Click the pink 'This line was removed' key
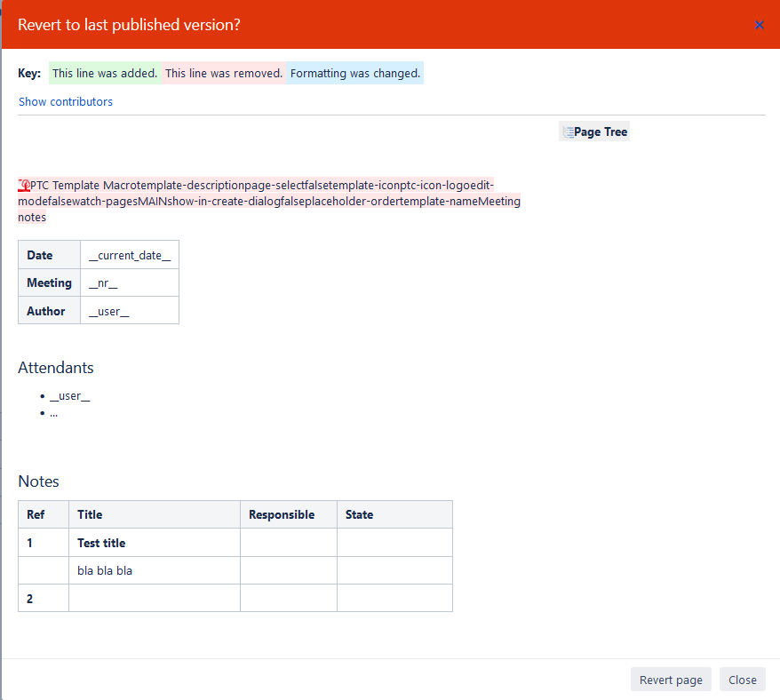The height and width of the screenshot is (700, 780). coord(224,73)
